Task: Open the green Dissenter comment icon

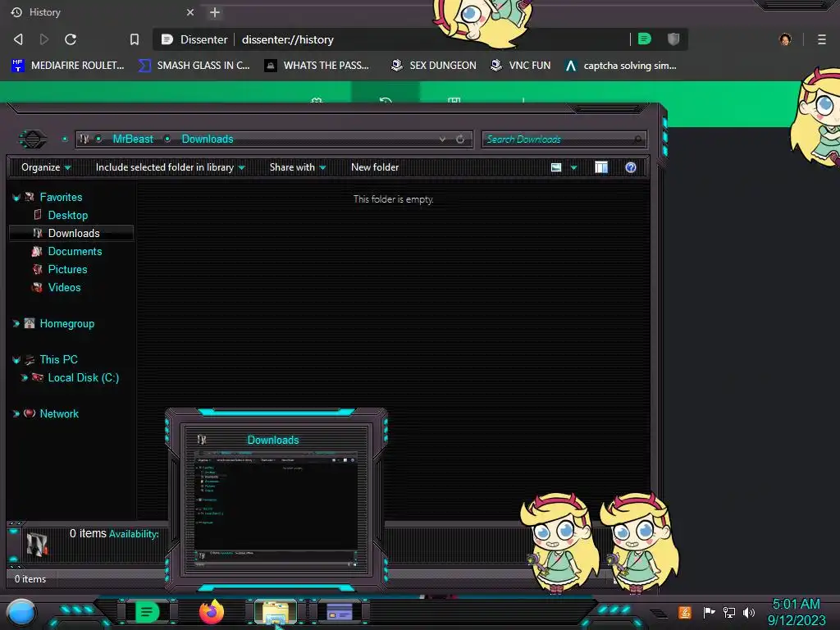Action: (645, 39)
